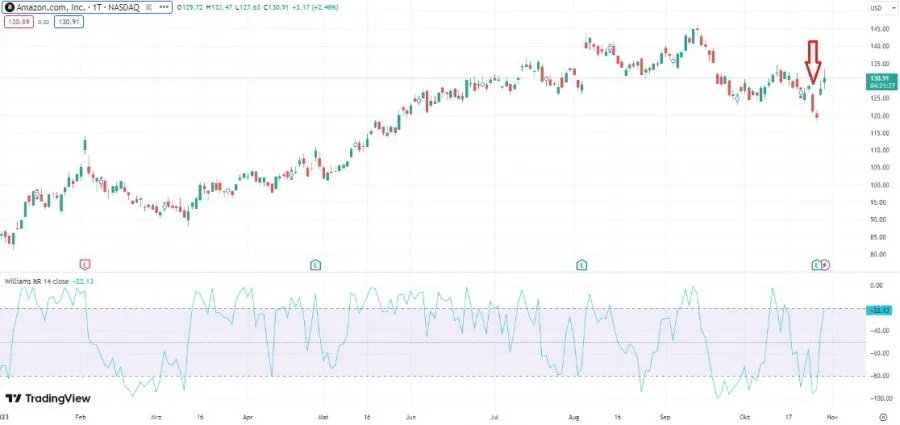Click the 145.00 price axis label
Screen dimensions: 900x425
pos(879,29)
